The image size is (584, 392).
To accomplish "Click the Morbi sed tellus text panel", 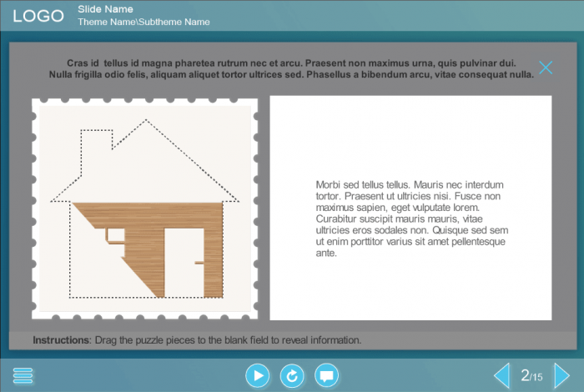I will pos(410,218).
